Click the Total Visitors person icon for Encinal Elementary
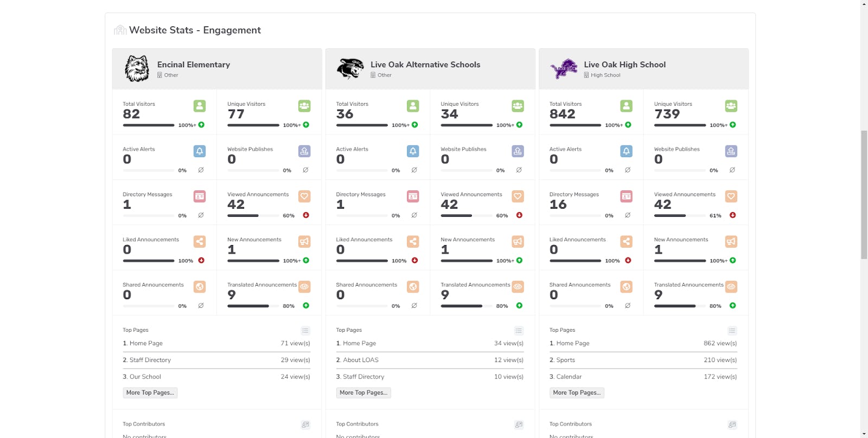Viewport: 868px width, 438px height. 199,106
